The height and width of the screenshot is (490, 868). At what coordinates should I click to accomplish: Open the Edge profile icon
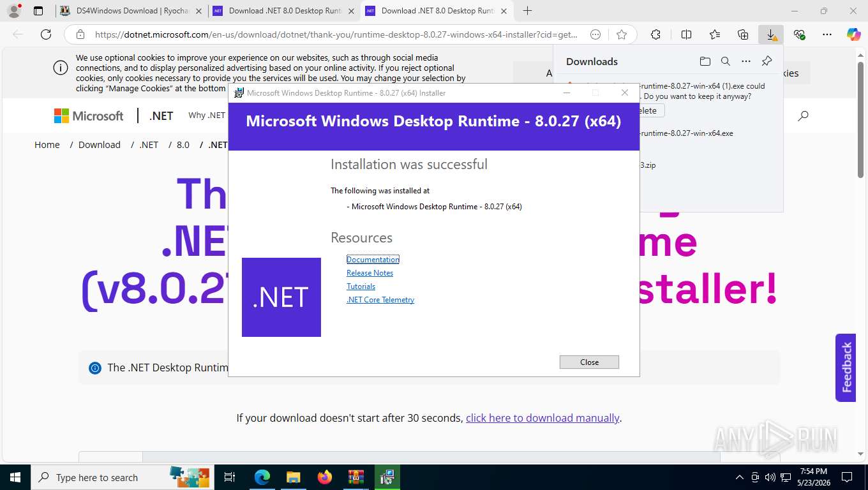coord(13,11)
